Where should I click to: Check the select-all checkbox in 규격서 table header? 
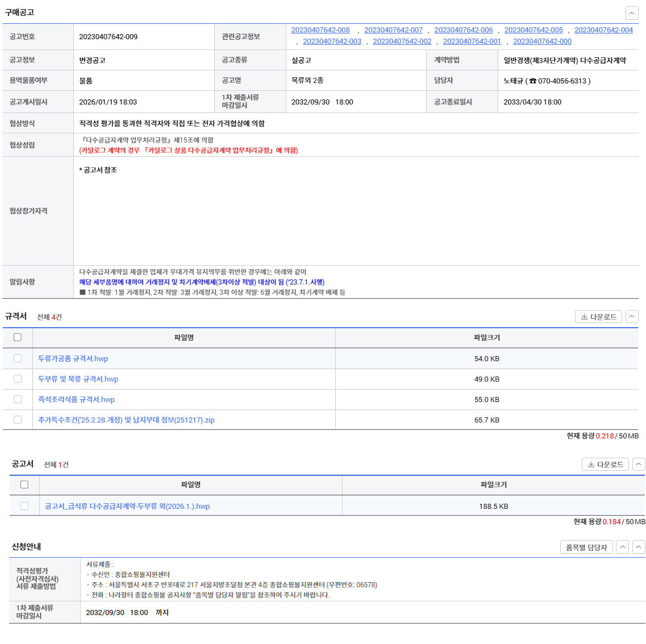18,337
